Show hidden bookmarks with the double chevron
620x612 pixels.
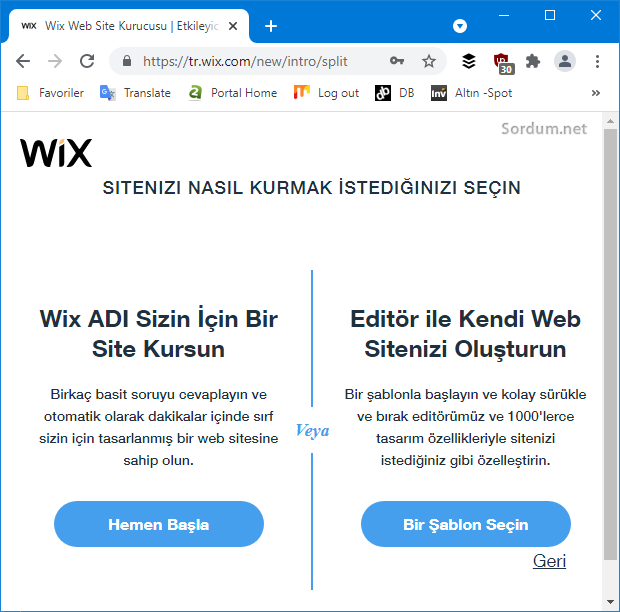click(595, 93)
